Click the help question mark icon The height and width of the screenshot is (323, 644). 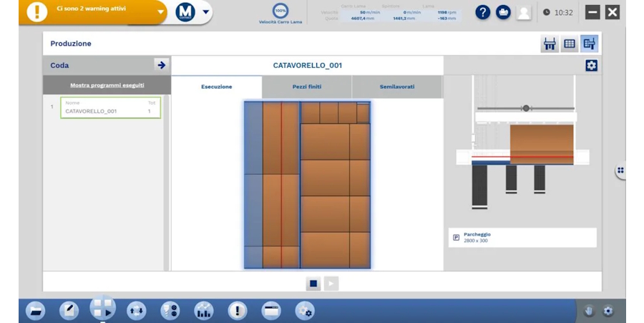point(483,12)
